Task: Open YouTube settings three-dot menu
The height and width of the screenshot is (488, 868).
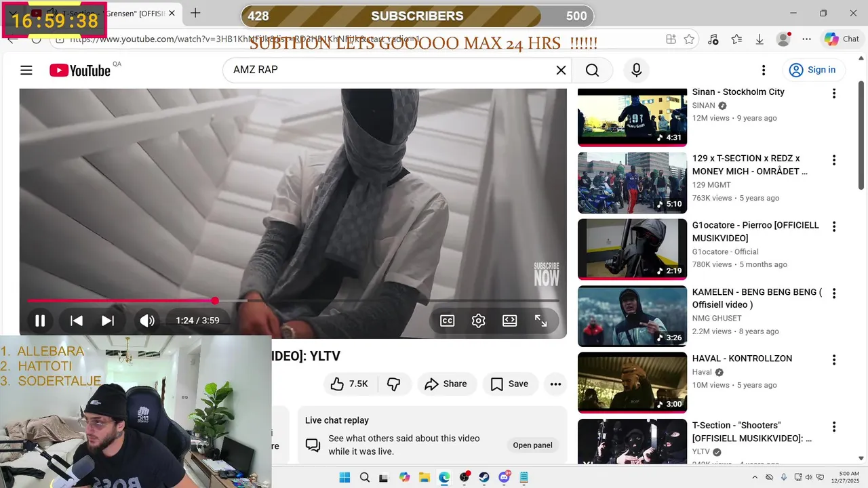Action: click(x=764, y=70)
